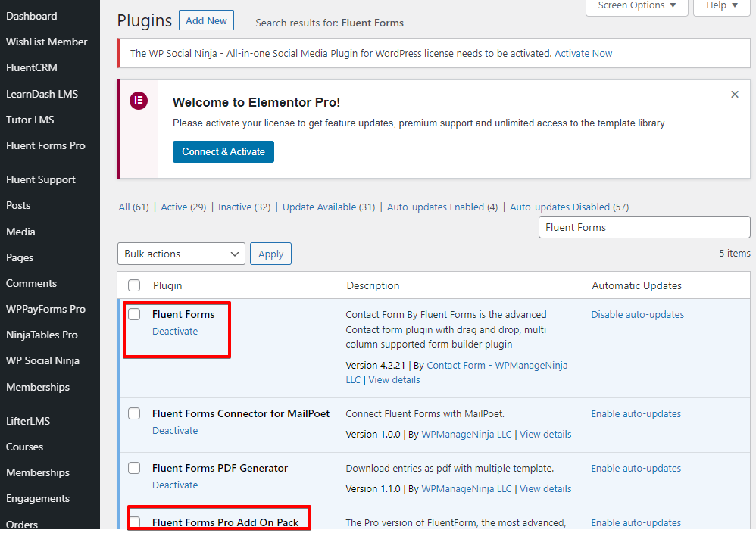Click the Add New plugin button

tap(206, 20)
